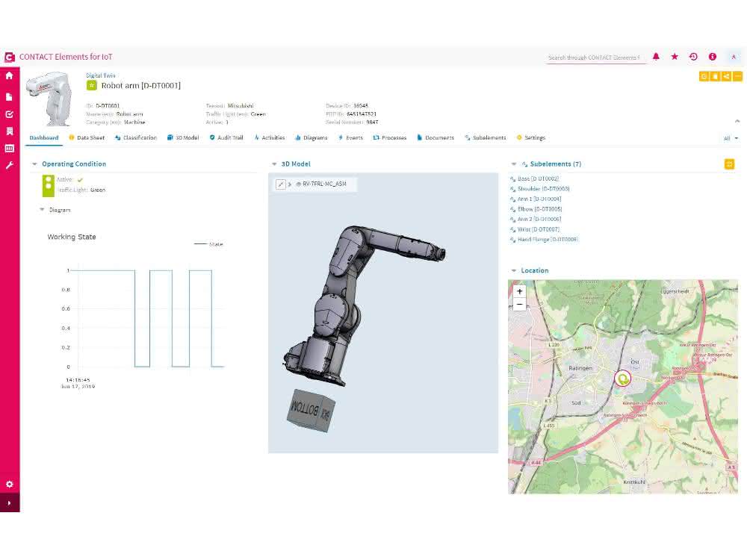Open the info icon in header

coord(713,57)
